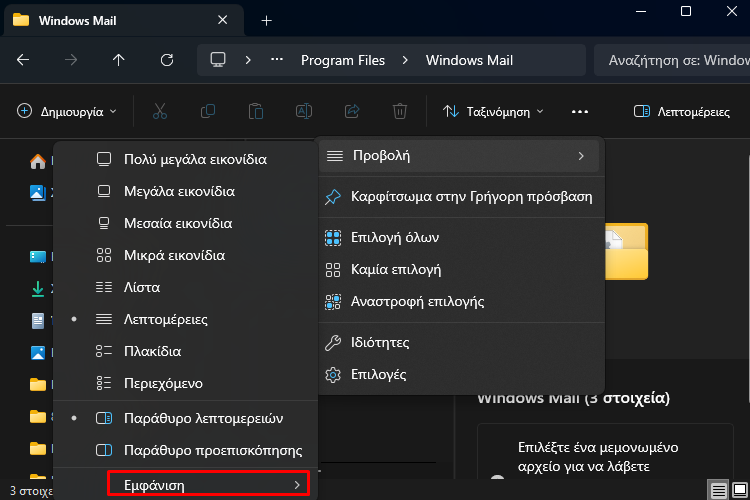Viewport: 750px width, 500px height.
Task: Open the Pictures folder in sidebar
Action: (x=38, y=353)
